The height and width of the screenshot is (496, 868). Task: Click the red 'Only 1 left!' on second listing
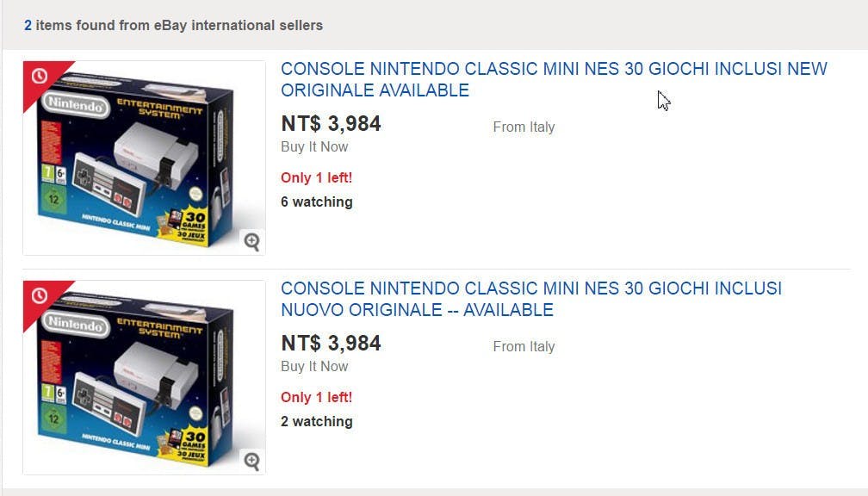317,398
